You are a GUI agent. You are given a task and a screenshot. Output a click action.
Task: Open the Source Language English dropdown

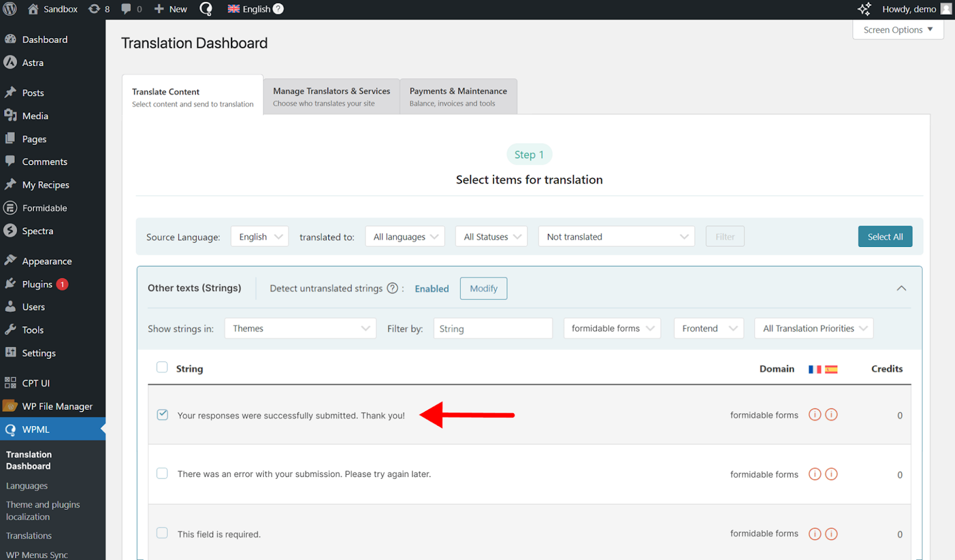[x=260, y=237]
